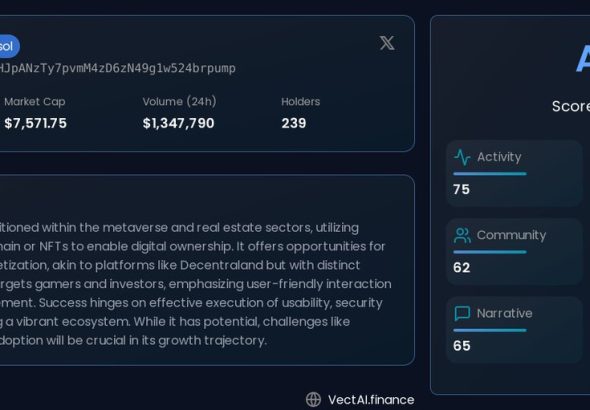Click the Score label heading

[571, 106]
